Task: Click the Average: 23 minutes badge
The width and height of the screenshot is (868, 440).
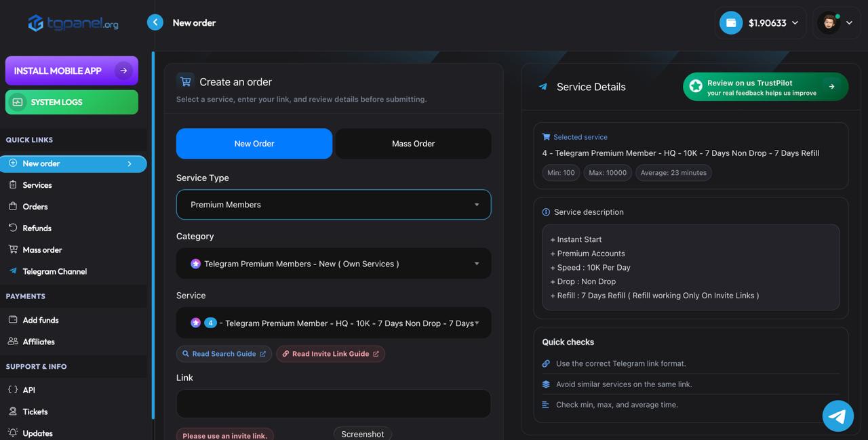Action: pyautogui.click(x=673, y=173)
